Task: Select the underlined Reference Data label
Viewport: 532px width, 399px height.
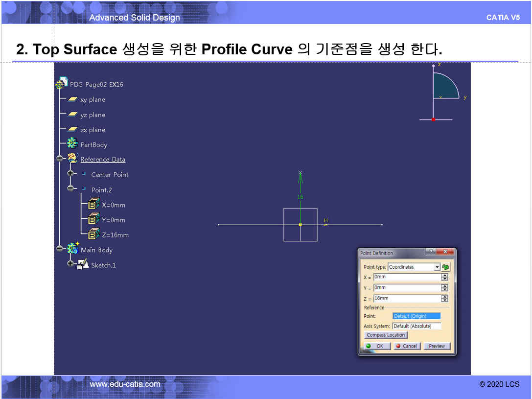Action: (103, 160)
